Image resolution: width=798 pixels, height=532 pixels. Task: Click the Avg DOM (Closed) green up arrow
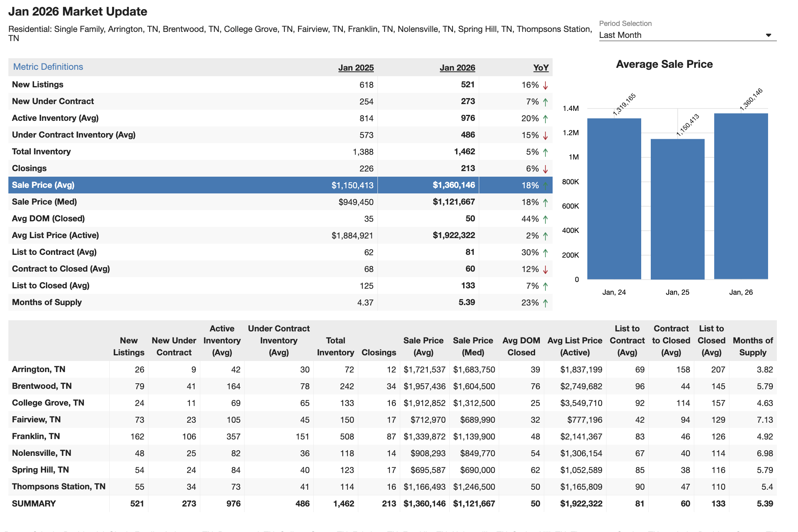pyautogui.click(x=545, y=219)
